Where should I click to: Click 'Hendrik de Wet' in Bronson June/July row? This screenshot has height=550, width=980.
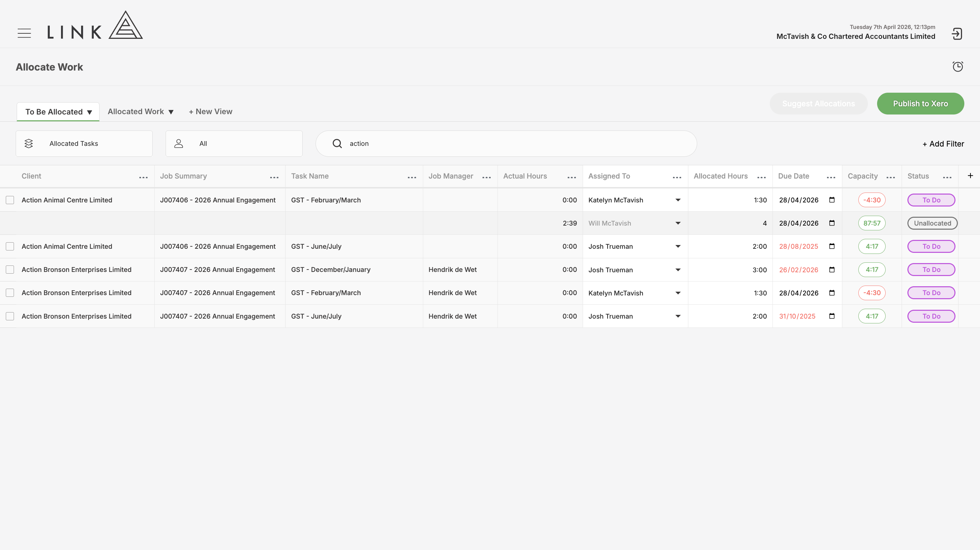click(452, 316)
